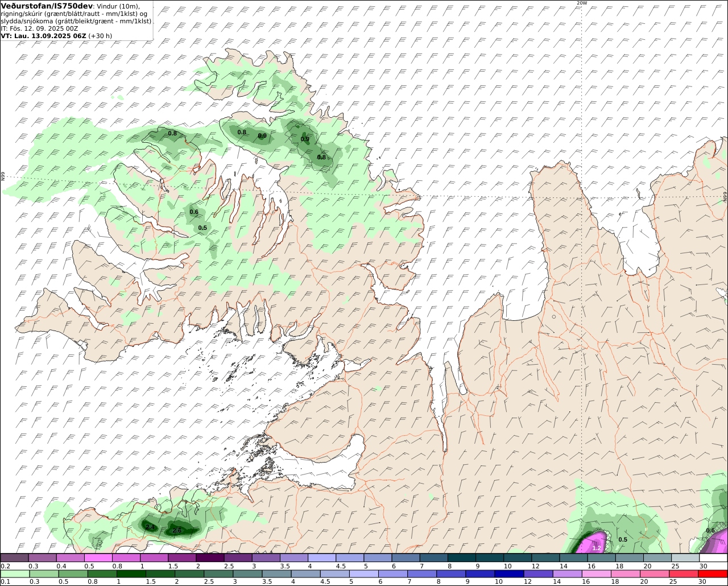This screenshot has height=586, width=728.
Task: Click the 30 label under the rain legend row
Action: pyautogui.click(x=702, y=581)
